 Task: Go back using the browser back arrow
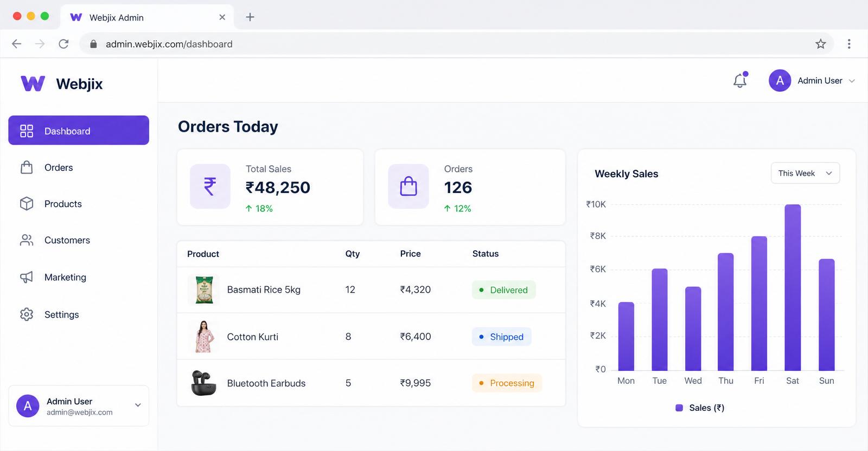point(17,44)
